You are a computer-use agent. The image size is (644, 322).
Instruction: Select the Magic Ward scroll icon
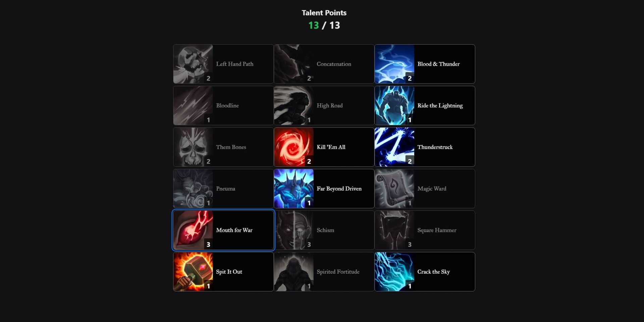(x=394, y=189)
